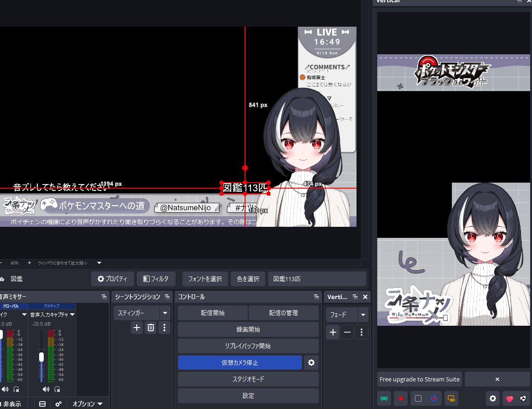Adjust the マイク volume fader
The width and height of the screenshot is (532, 409).
coord(1,334)
